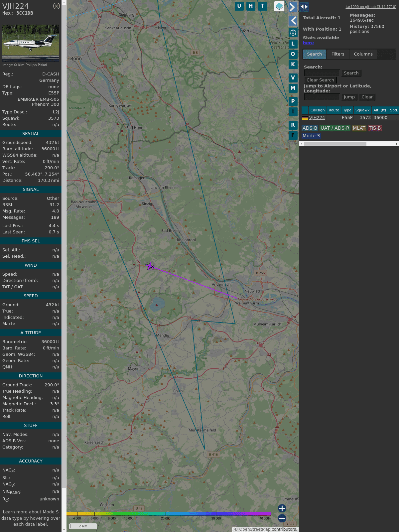Image resolution: width=399 pixels, height=532 pixels.
Task: Sort the table by Squawk column
Action: point(362,110)
